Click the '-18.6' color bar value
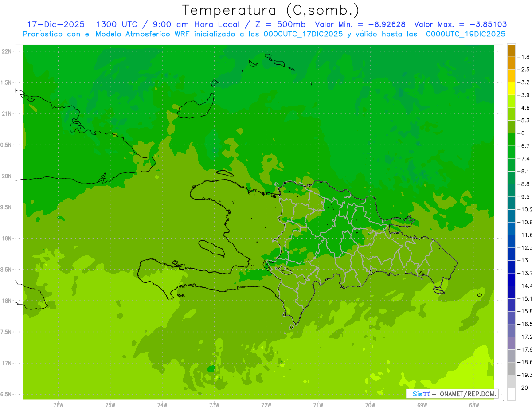Screen dimensions: 532x411 click(525, 362)
